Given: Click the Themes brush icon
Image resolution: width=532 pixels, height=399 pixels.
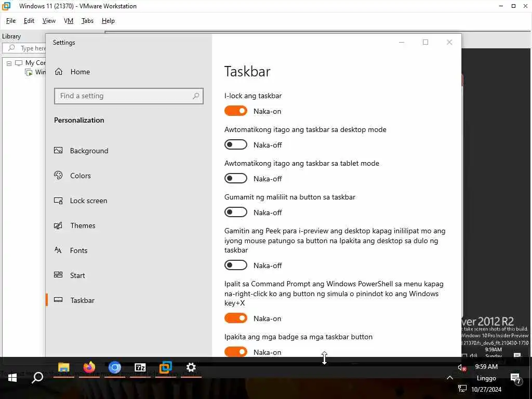Looking at the screenshot, I should pyautogui.click(x=58, y=225).
